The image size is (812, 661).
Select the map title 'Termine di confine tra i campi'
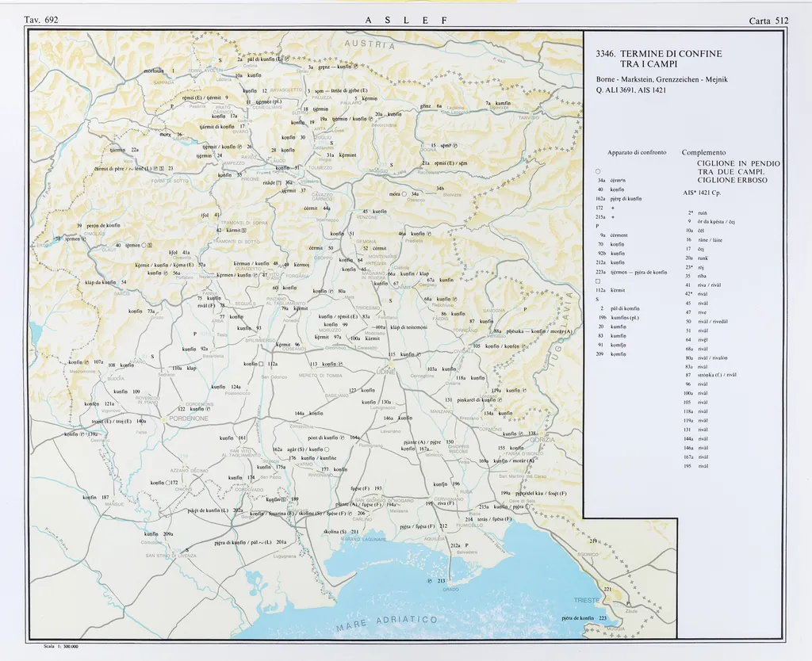tap(659, 58)
